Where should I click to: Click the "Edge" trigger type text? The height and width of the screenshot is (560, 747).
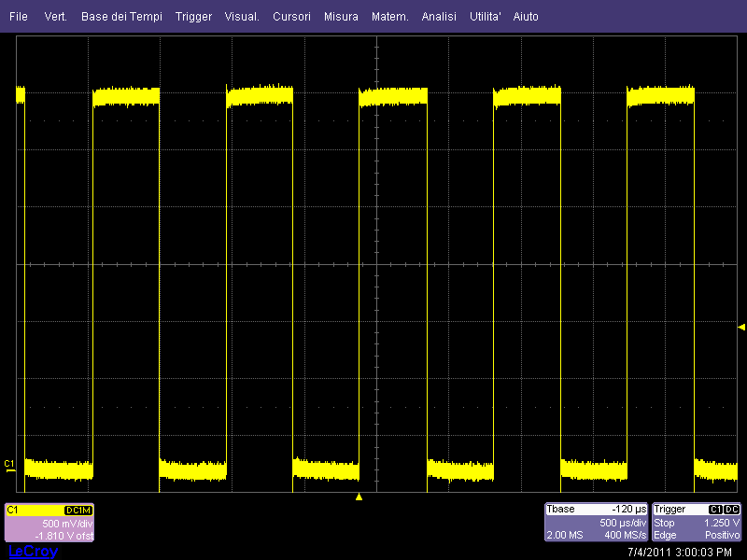[665, 535]
